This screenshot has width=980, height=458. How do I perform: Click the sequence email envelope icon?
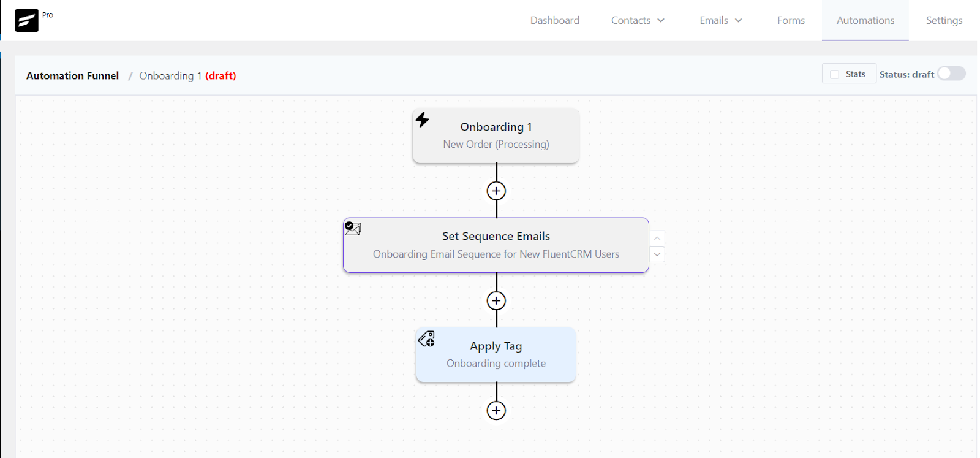point(353,229)
